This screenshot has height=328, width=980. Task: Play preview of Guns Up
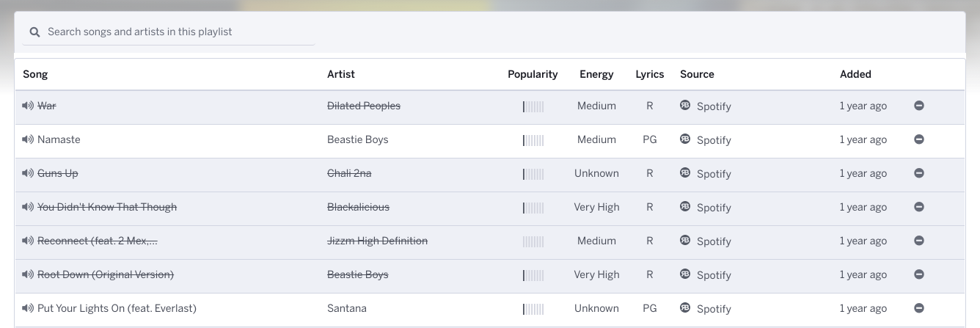point(28,173)
